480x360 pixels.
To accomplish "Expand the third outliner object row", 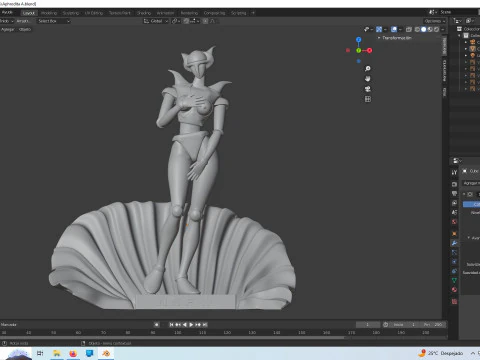I will (x=466, y=55).
